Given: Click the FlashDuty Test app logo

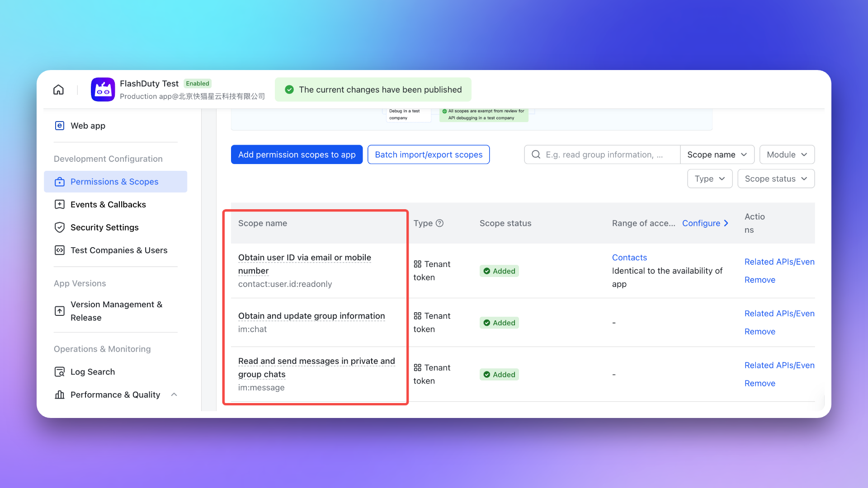Looking at the screenshot, I should click(103, 89).
